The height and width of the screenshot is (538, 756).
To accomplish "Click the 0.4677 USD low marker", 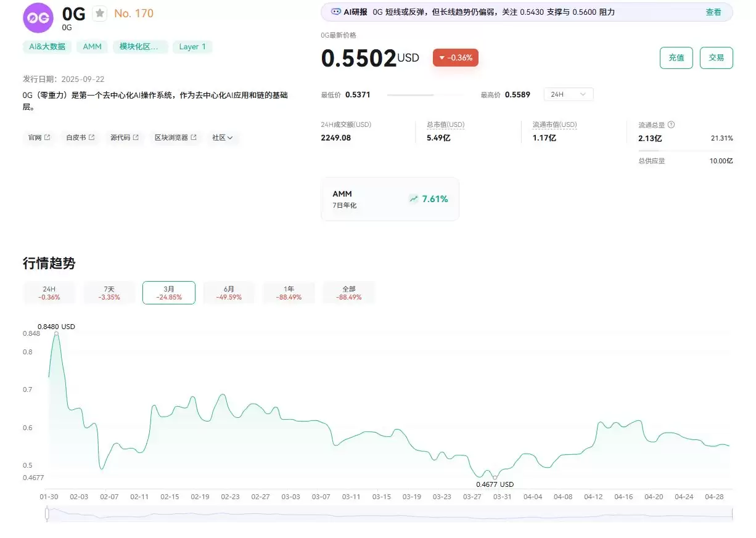I will pos(495,478).
